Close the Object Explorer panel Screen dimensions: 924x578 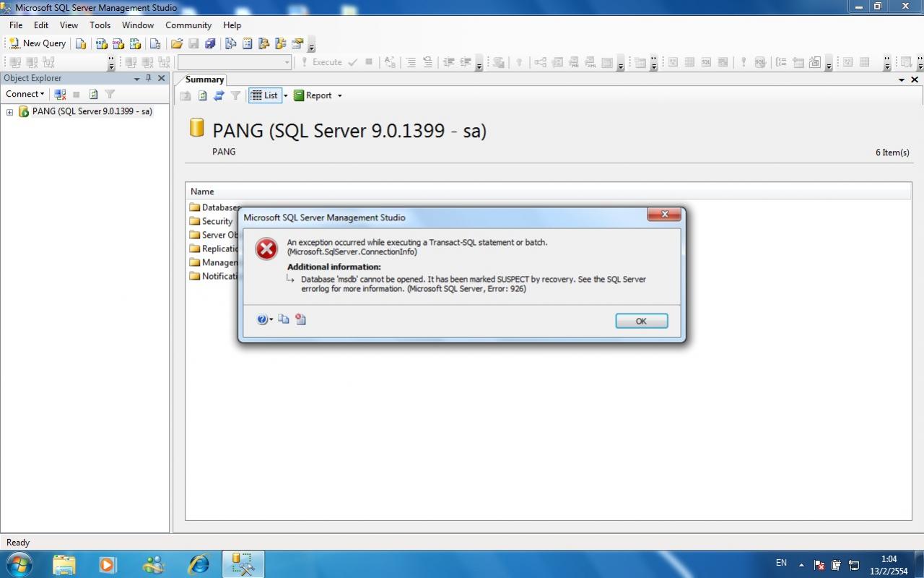pos(162,78)
